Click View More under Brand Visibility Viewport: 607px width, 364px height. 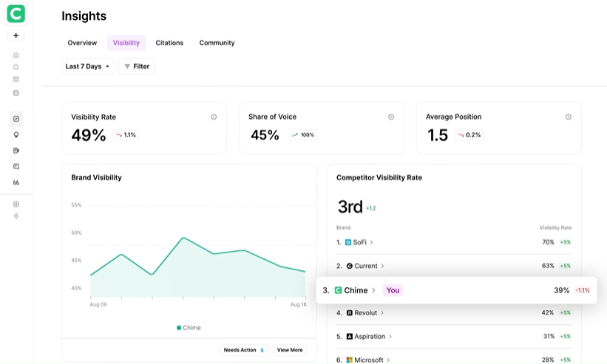pyautogui.click(x=290, y=350)
